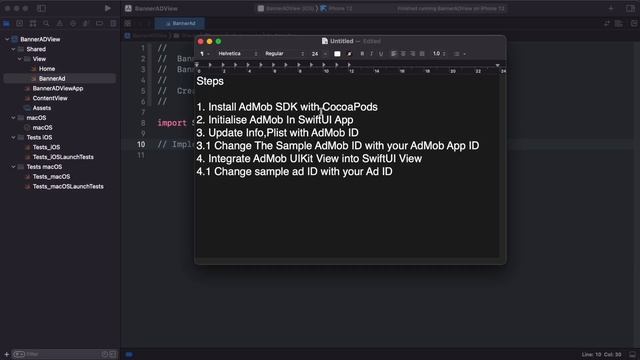Toggle Xcode's navigator sidebar button
The width and height of the screenshot is (640, 360).
click(41, 8)
